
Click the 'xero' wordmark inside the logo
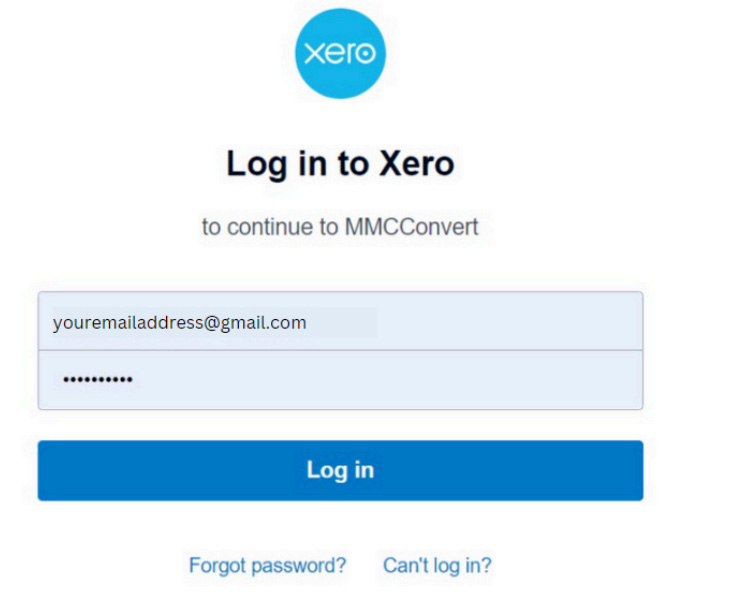point(340,53)
